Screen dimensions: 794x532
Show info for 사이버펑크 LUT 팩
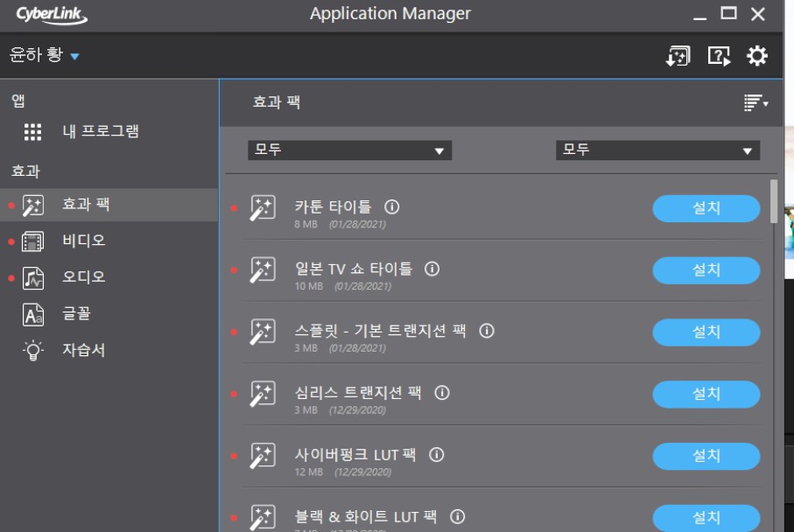click(x=437, y=454)
